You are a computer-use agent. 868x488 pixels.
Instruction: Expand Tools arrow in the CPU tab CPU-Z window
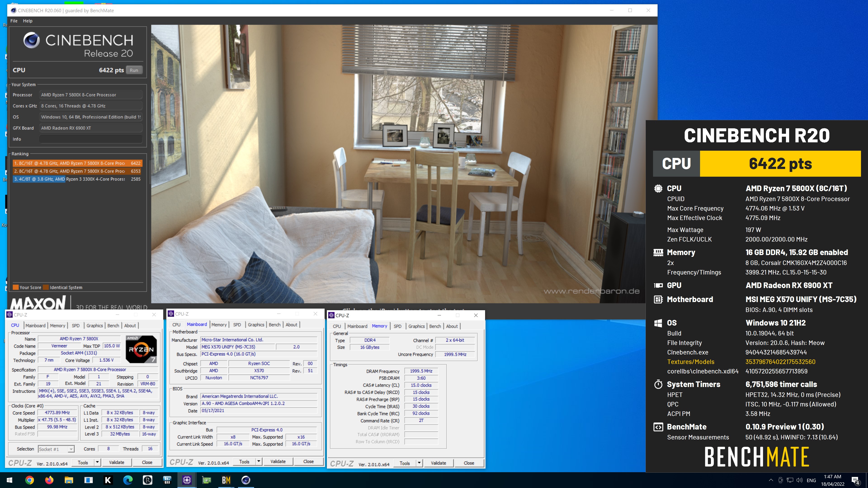tap(97, 462)
